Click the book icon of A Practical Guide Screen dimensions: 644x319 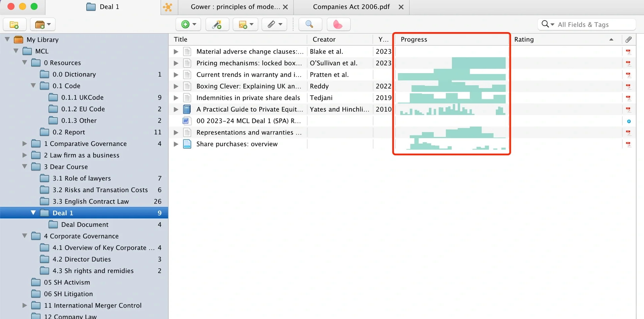click(187, 109)
